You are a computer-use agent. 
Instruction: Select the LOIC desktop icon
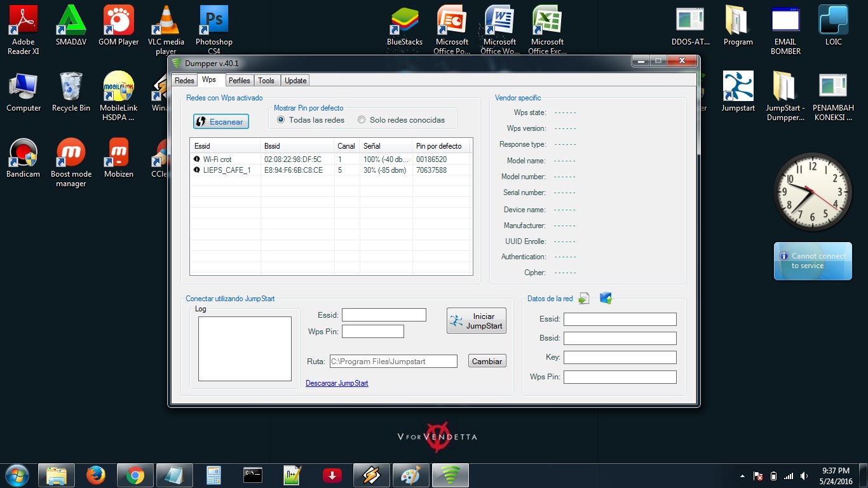click(834, 25)
